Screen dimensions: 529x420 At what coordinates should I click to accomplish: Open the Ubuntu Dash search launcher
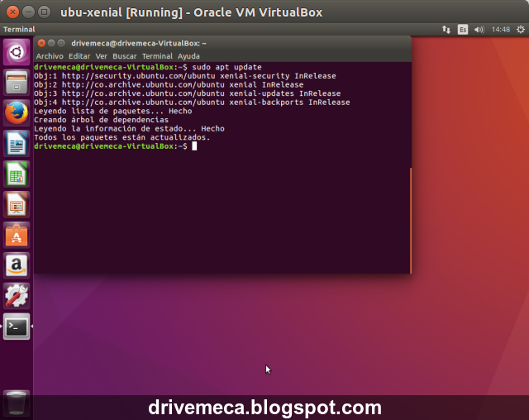point(17,52)
